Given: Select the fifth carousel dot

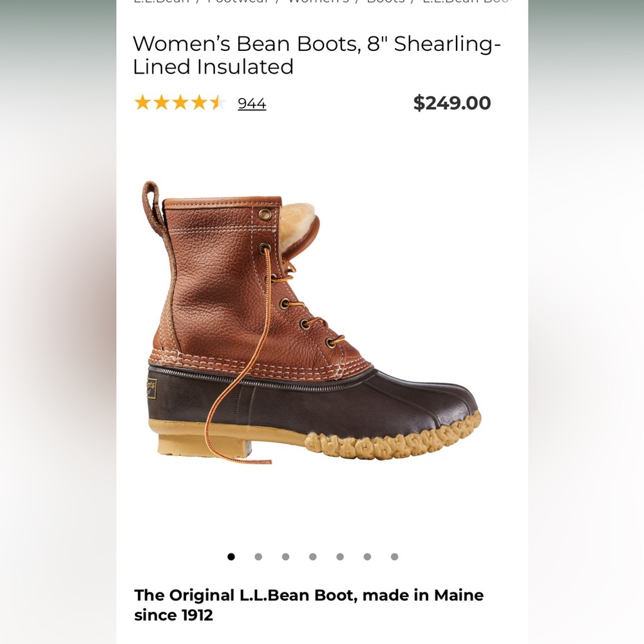Looking at the screenshot, I should [x=341, y=555].
